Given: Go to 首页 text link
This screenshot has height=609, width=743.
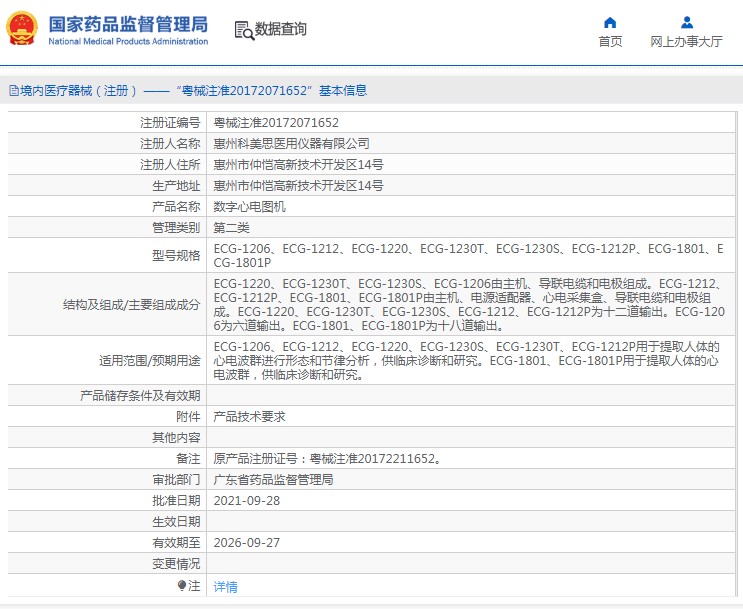Looking at the screenshot, I should tap(610, 42).
